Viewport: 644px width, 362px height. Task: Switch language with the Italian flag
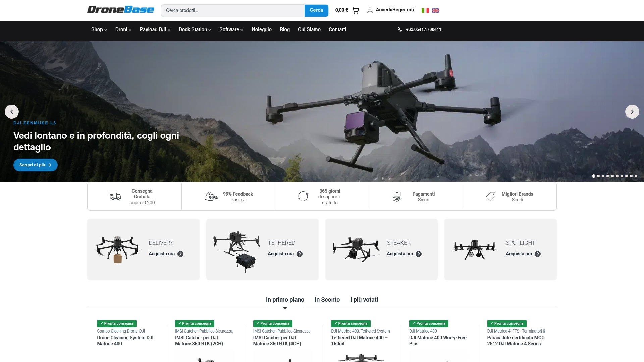[x=425, y=10]
